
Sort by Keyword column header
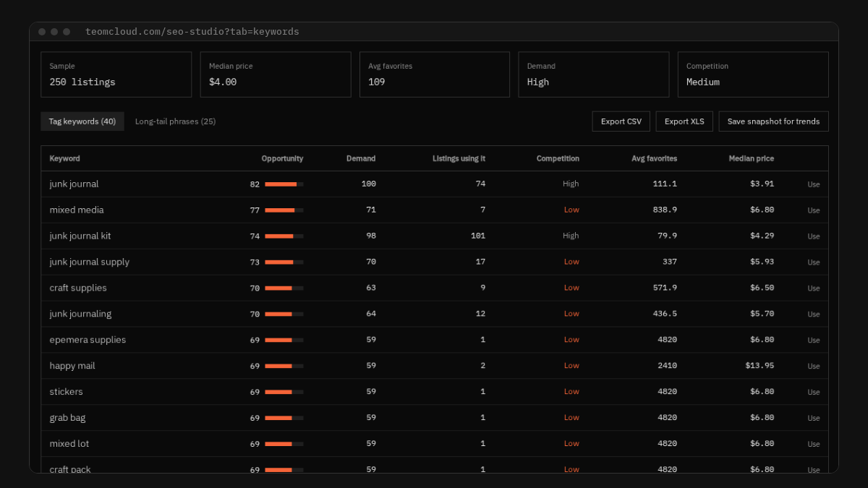pos(65,158)
